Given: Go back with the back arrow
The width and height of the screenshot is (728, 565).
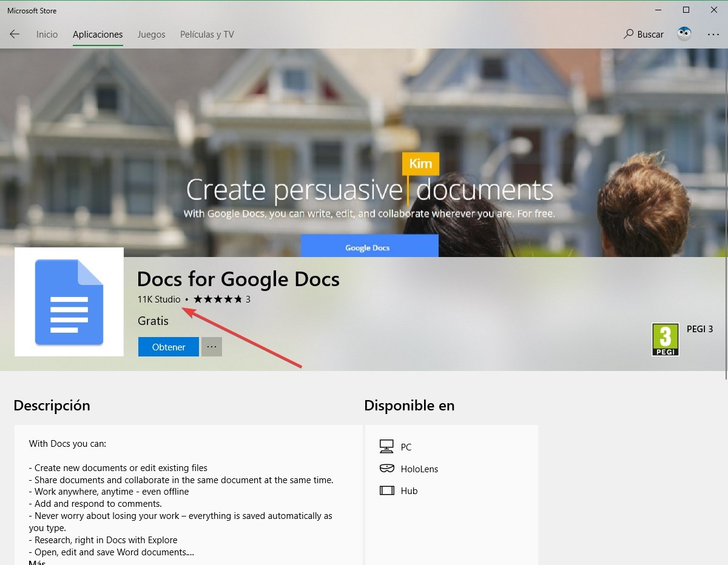Looking at the screenshot, I should [15, 35].
